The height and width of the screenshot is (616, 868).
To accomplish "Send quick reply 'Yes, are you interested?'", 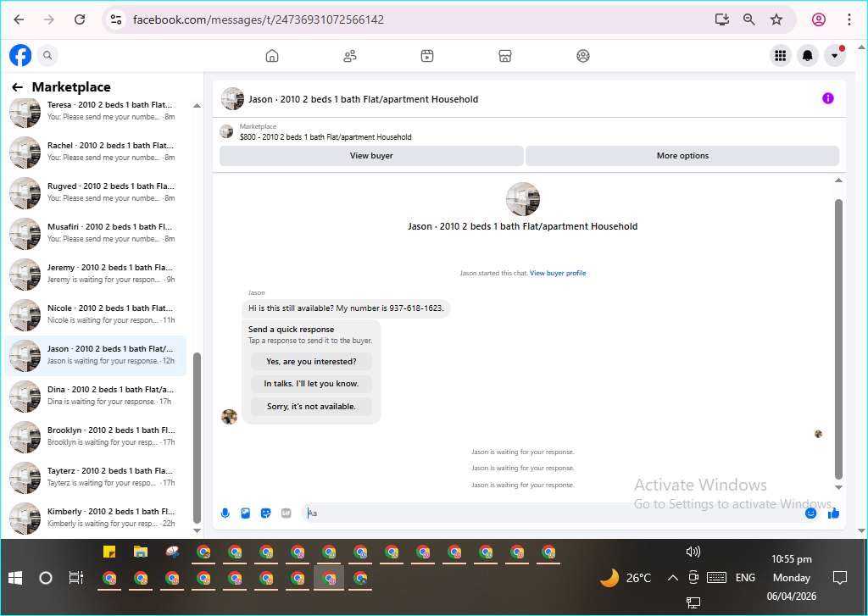I will coord(311,362).
